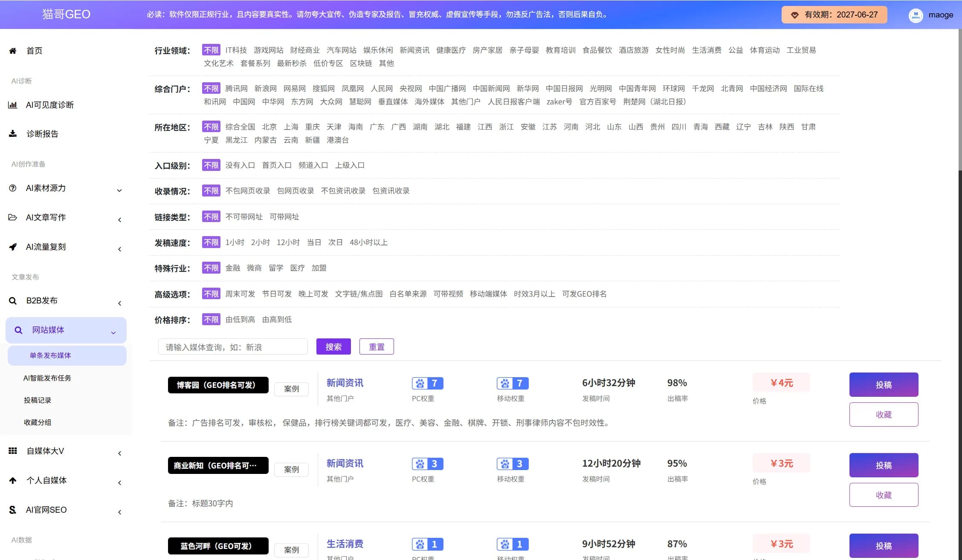The image size is (962, 560).
Task: Select 不限 in the 价格排序 filter
Action: tap(211, 320)
